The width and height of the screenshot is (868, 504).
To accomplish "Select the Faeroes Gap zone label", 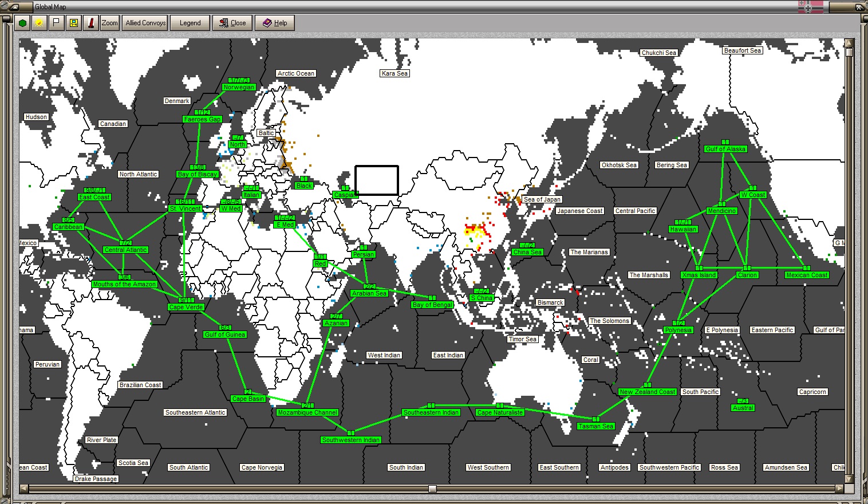I will point(202,119).
